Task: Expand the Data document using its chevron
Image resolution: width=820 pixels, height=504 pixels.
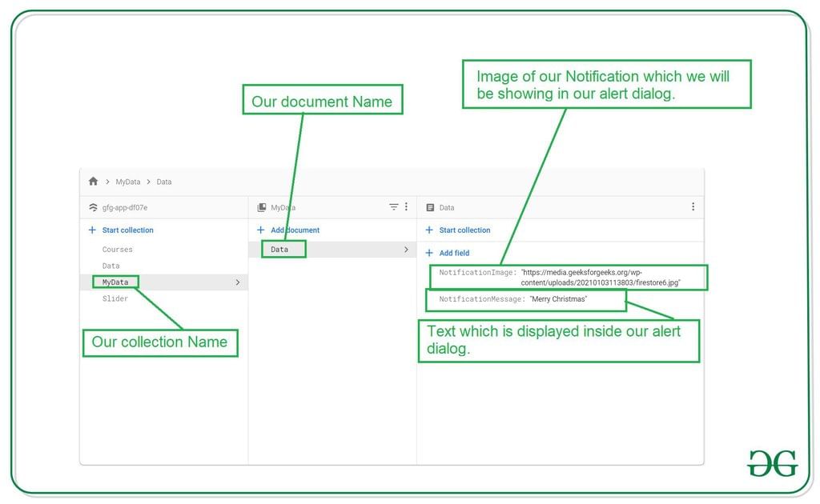Action: pyautogui.click(x=405, y=249)
